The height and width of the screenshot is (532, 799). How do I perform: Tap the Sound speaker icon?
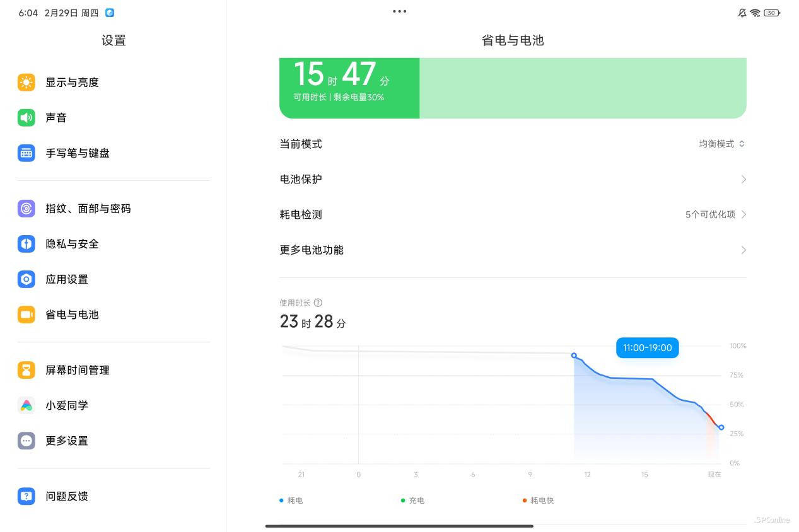[26, 118]
